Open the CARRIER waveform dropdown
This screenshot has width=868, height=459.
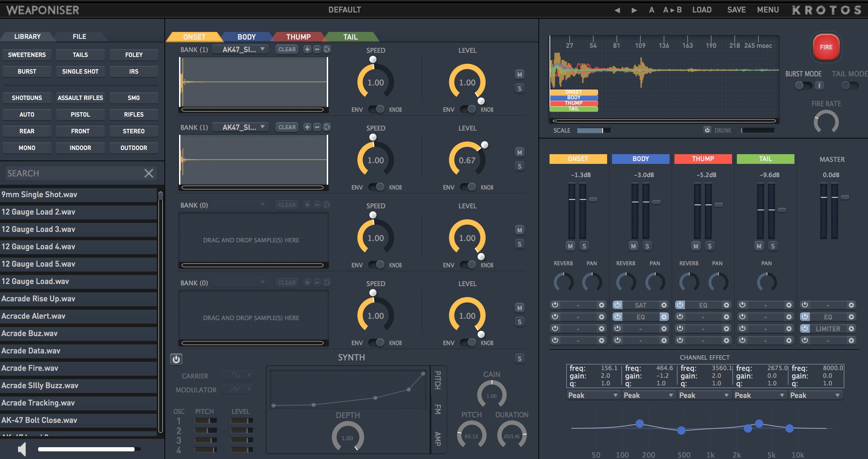[x=237, y=376]
